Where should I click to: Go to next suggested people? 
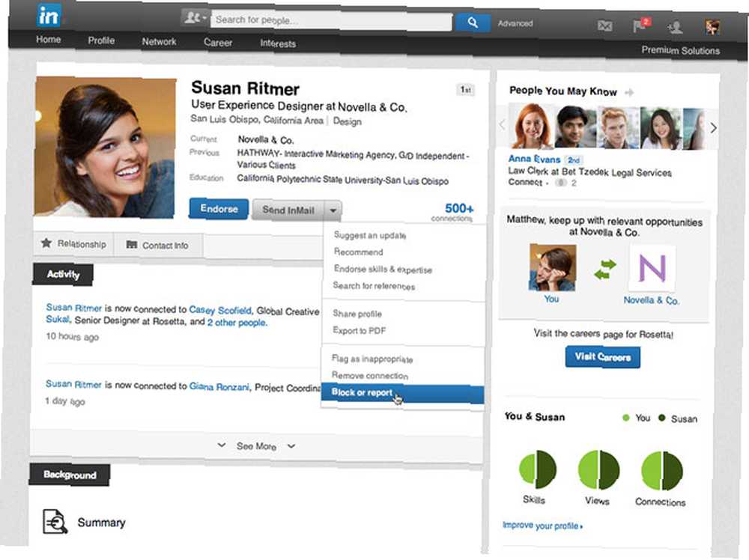point(713,127)
